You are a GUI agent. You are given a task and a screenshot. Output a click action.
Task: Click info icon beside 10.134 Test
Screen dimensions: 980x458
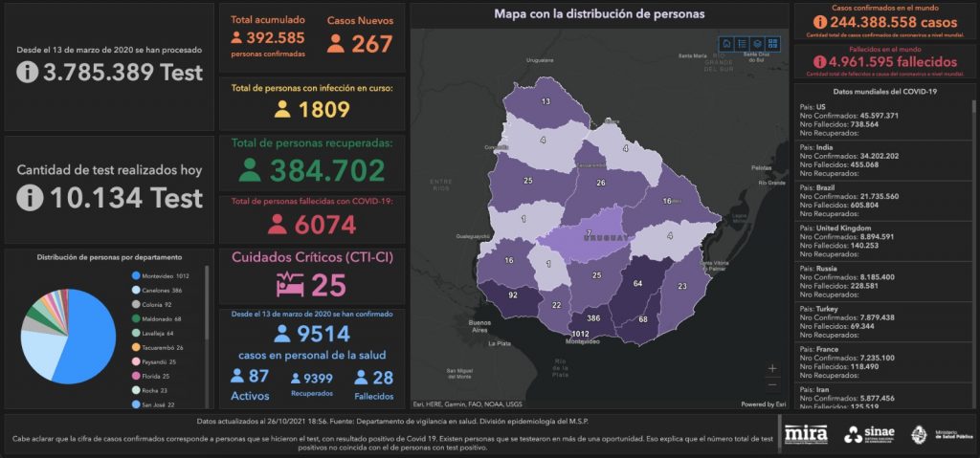(30, 198)
